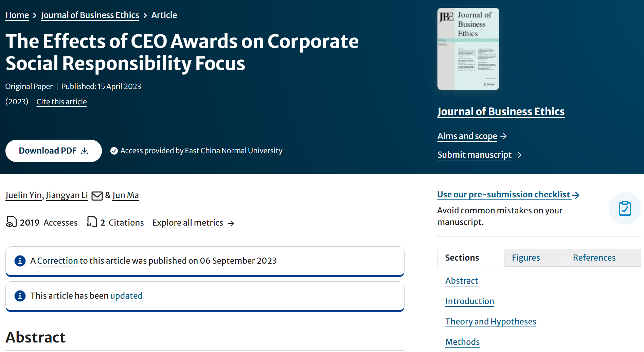Open the Journal of Business Ethics cover thumbnail
This screenshot has height=352, width=644.
coord(468,49)
